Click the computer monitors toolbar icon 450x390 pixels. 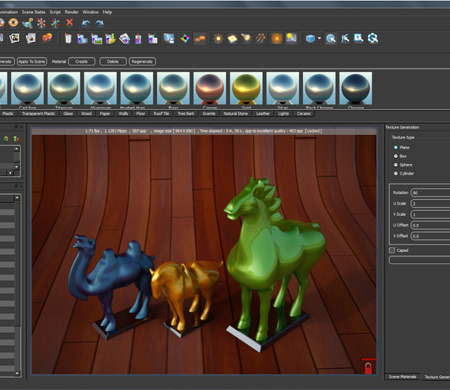[x=169, y=38]
